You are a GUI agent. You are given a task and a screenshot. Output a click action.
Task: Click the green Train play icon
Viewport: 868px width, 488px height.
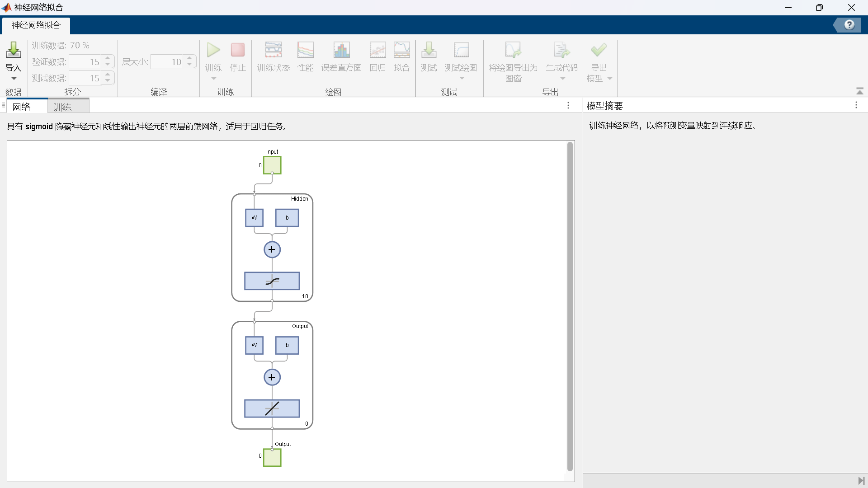[213, 50]
